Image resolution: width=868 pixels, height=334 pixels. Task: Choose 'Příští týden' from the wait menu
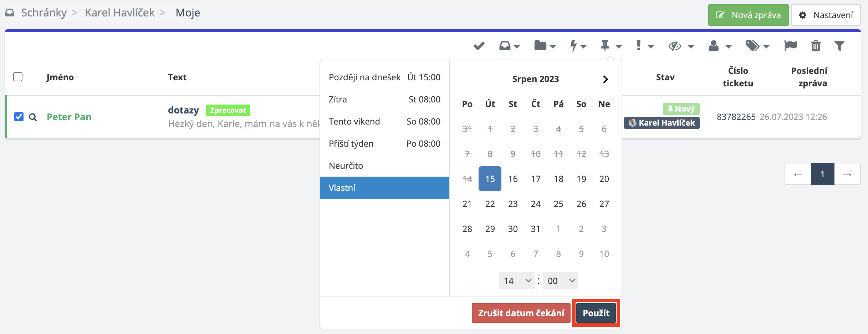[384, 143]
